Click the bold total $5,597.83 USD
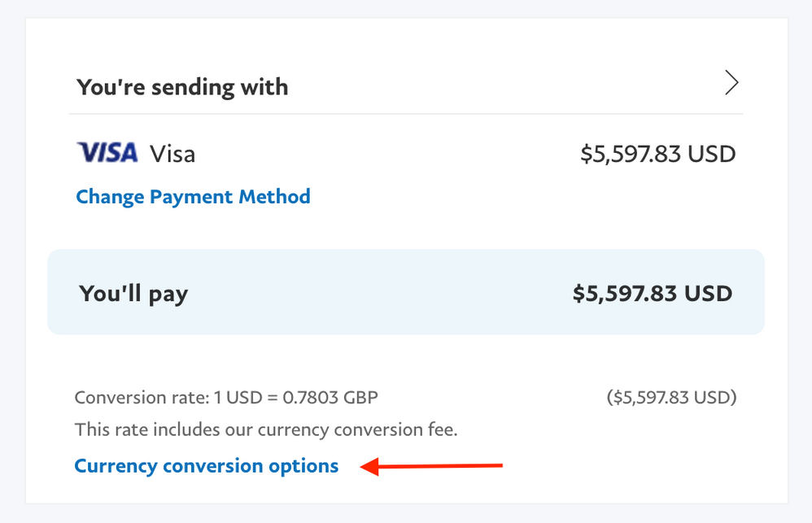 (653, 294)
